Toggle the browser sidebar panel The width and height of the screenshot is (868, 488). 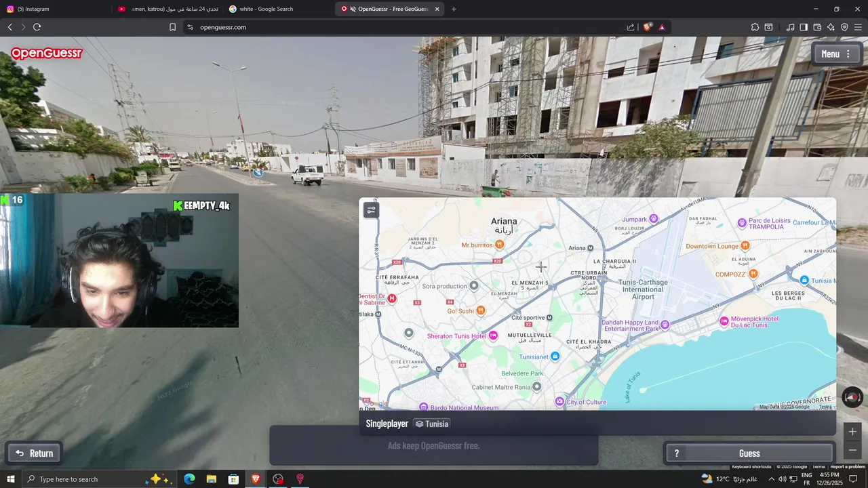point(804,27)
